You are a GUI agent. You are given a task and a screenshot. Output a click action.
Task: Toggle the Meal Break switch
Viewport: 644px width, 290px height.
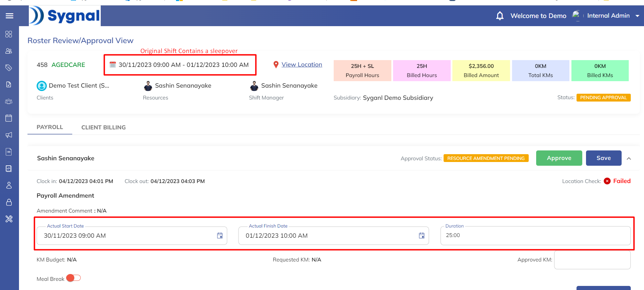(74, 278)
